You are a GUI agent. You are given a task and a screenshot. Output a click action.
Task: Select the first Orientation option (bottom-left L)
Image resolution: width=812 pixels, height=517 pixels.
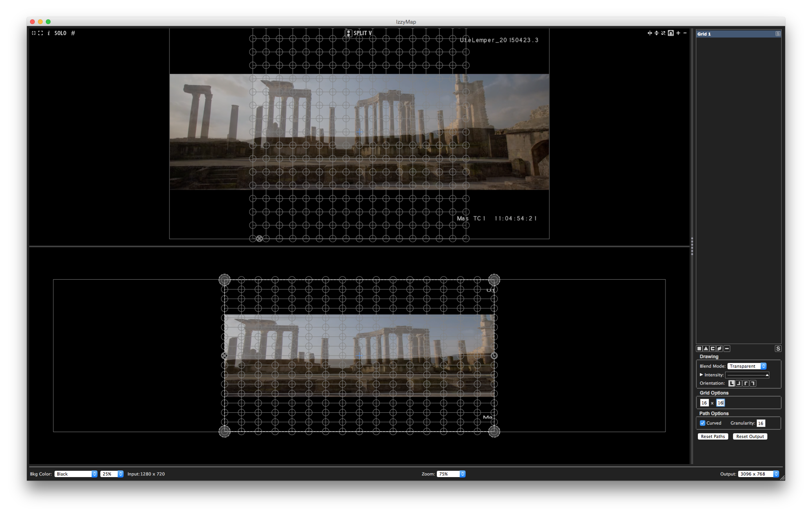[x=731, y=383]
